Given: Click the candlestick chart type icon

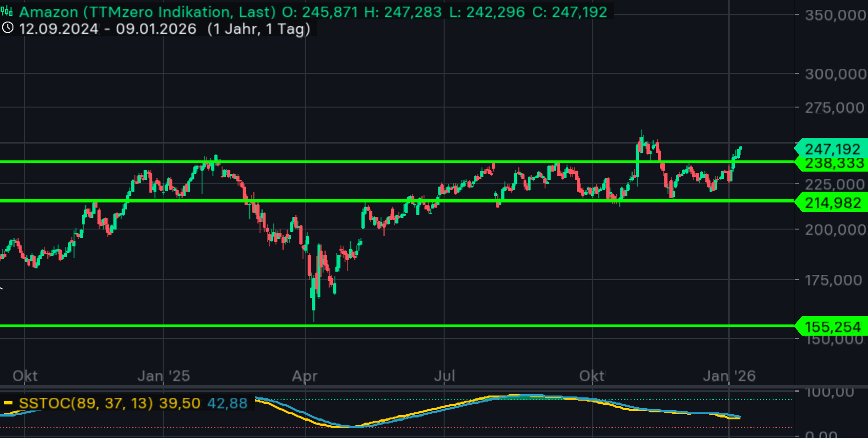Looking at the screenshot, I should tap(7, 11).
